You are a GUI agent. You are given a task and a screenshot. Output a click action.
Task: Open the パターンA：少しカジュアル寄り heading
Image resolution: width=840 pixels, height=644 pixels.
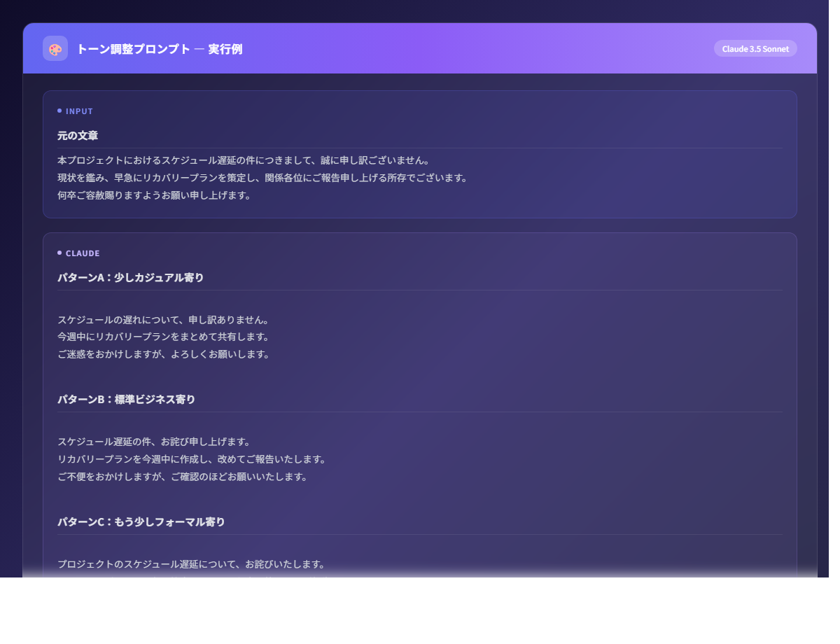(130, 277)
